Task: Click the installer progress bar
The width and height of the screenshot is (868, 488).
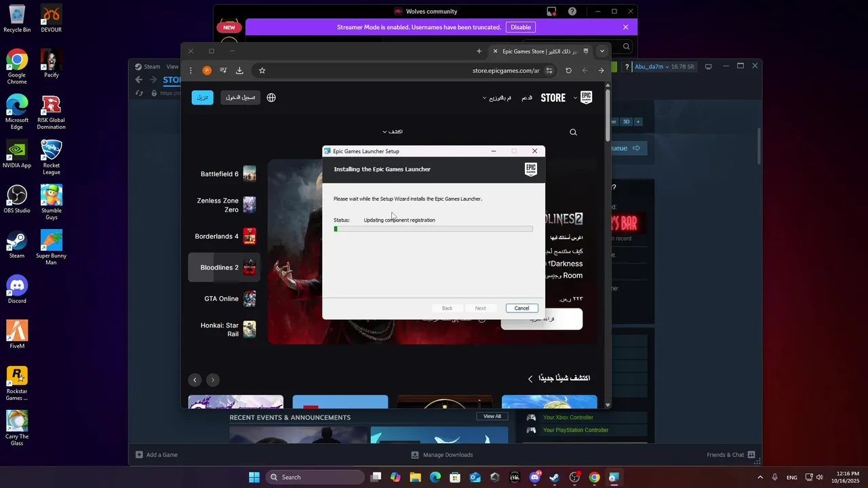Action: [433, 229]
